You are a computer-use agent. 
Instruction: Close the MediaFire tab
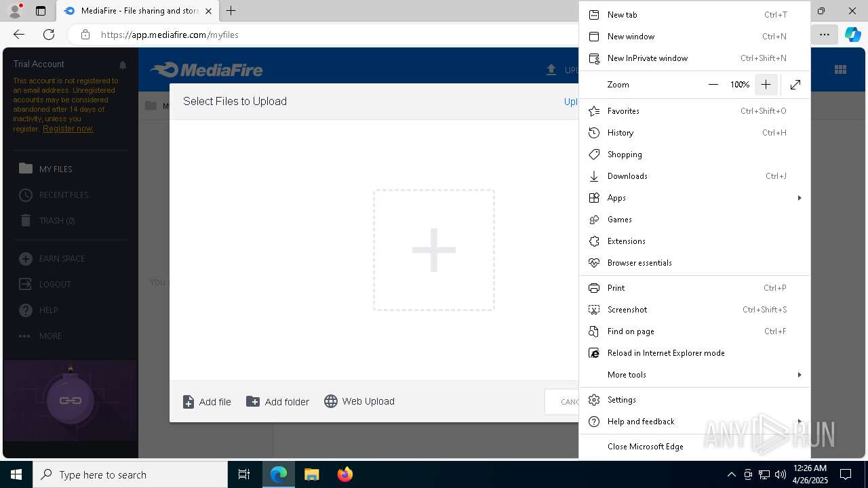[x=208, y=11]
